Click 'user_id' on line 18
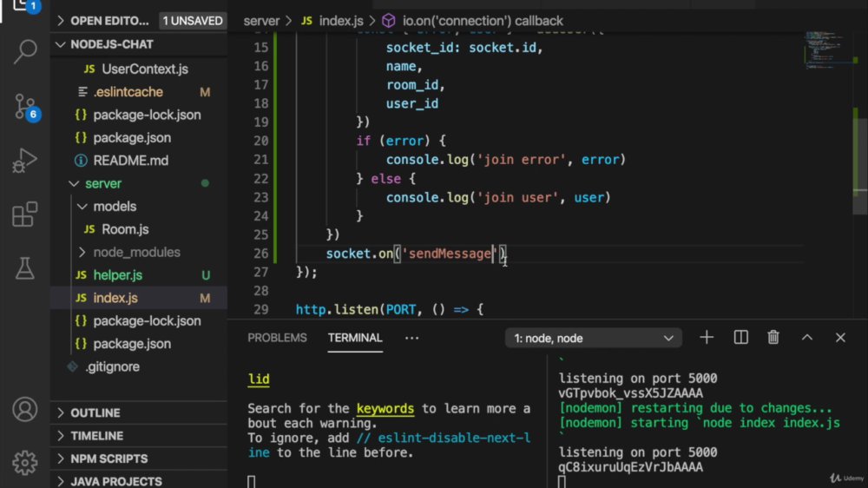Screen dimensions: 868x488 tap(411, 104)
